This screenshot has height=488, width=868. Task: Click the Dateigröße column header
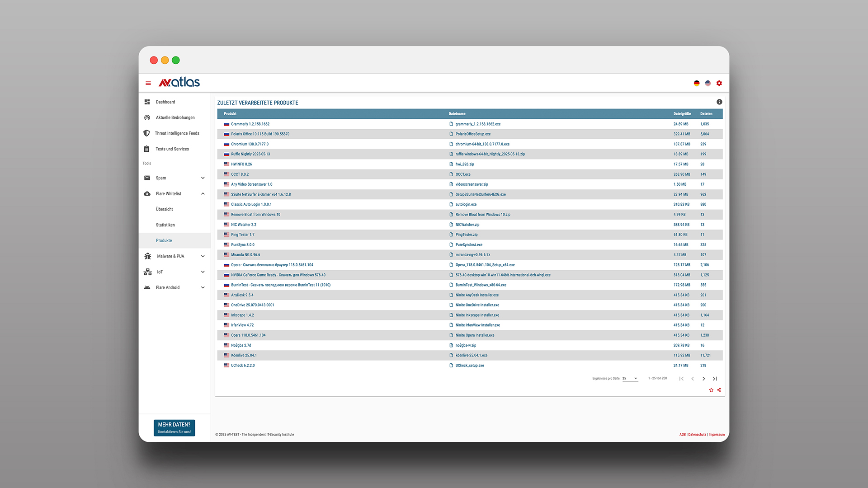click(682, 114)
